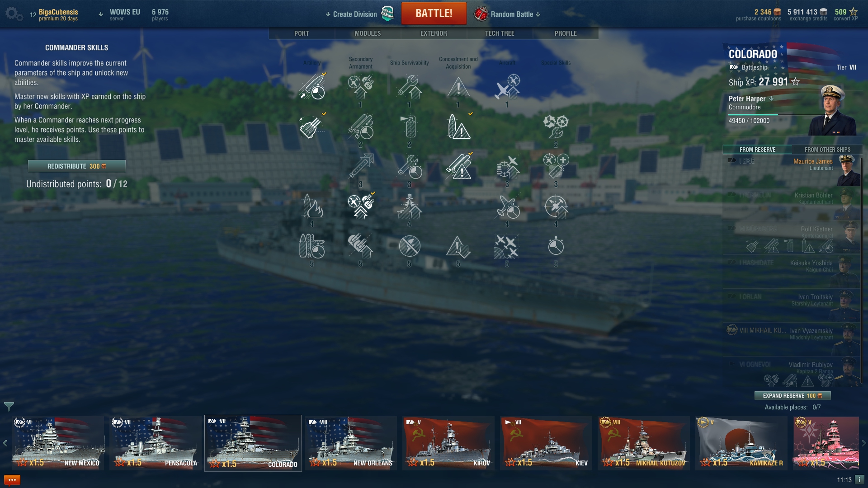
Task: Choose the tier 5 stopwatch special skill
Action: [x=556, y=246]
